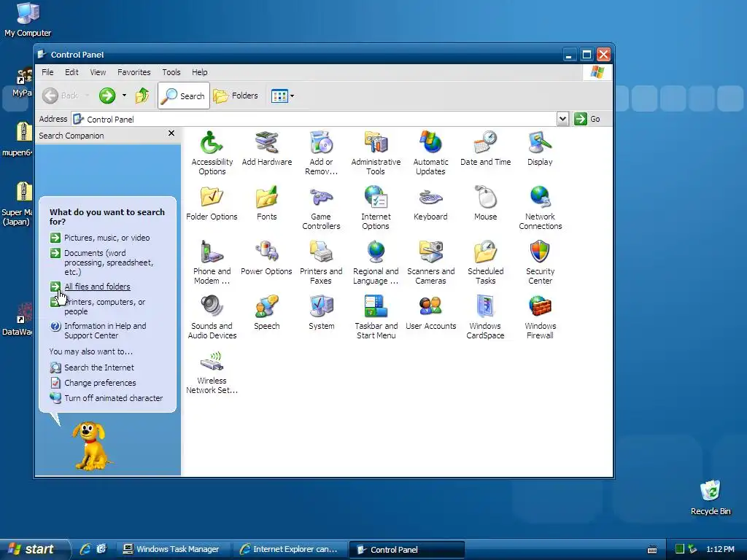The image size is (747, 560).
Task: Open Phone and Modem options
Action: tap(212, 262)
